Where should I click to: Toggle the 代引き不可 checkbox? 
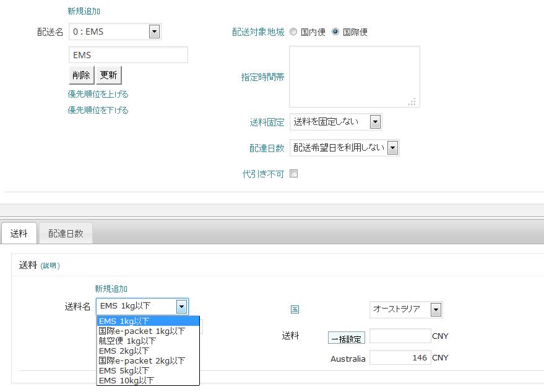[x=293, y=174]
